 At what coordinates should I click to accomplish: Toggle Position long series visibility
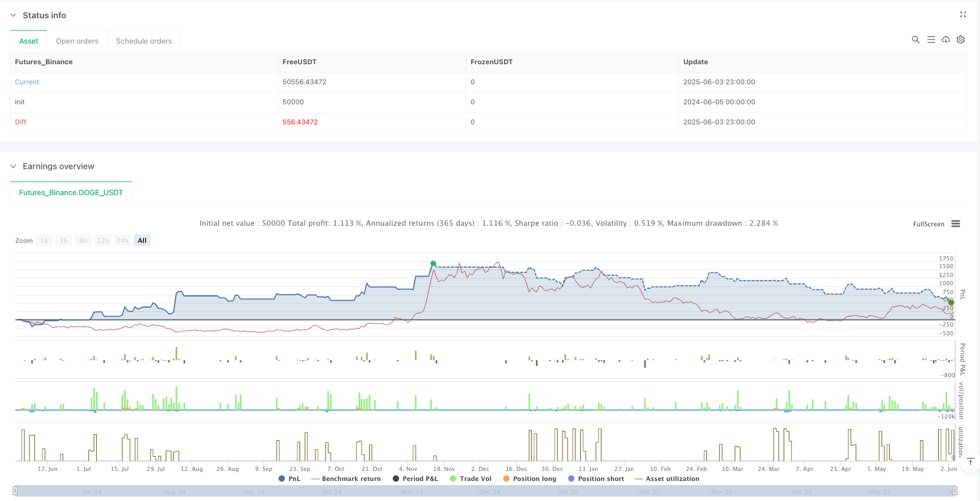pos(530,479)
